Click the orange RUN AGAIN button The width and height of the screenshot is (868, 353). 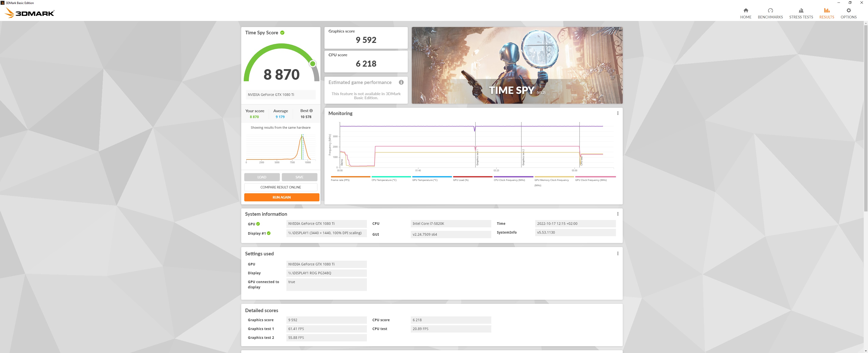pyautogui.click(x=282, y=197)
